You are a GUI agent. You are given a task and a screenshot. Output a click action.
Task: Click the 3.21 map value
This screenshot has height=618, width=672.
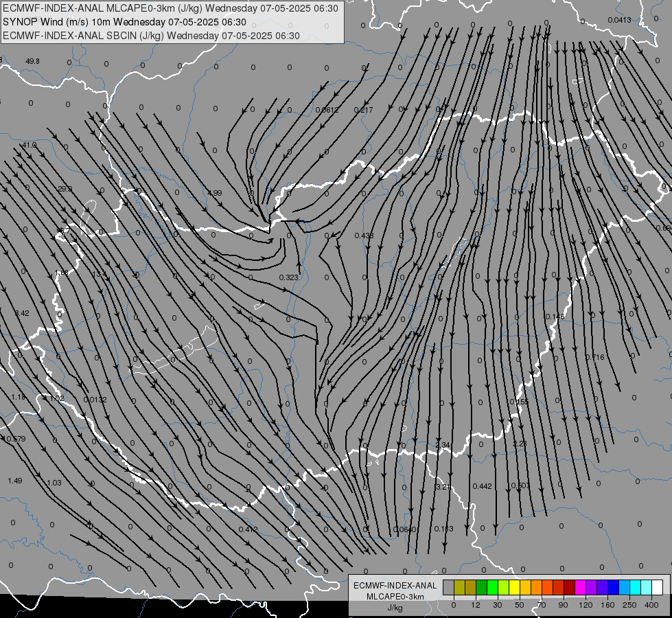click(443, 487)
